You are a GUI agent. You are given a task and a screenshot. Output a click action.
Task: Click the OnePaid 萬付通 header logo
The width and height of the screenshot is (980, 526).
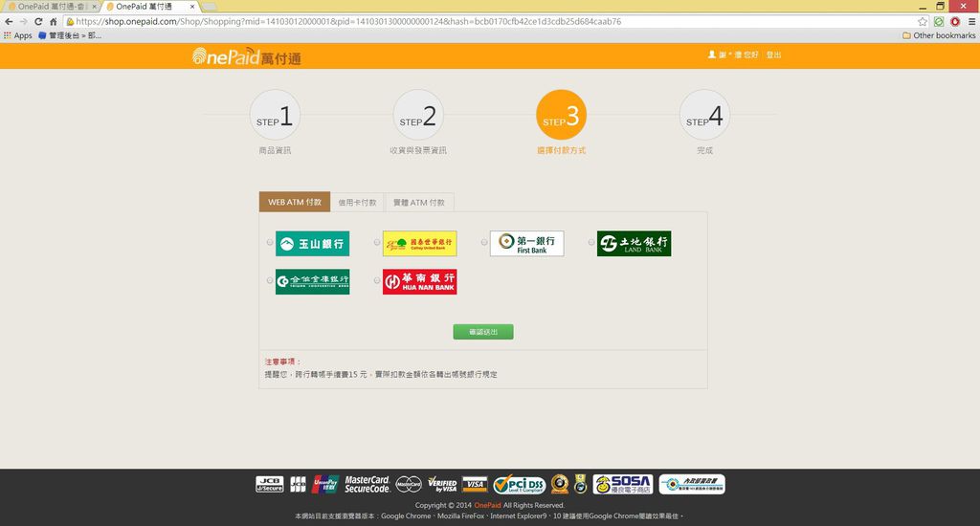coord(247,56)
